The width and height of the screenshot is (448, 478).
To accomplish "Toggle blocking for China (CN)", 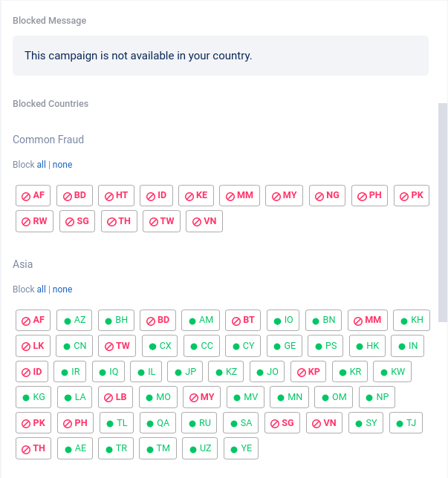I will 74,346.
